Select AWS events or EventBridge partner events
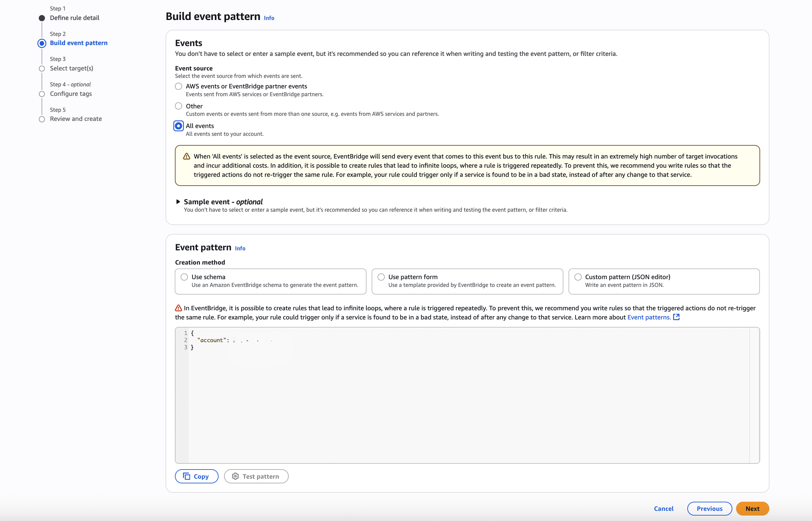This screenshot has width=812, height=521. pyautogui.click(x=179, y=86)
